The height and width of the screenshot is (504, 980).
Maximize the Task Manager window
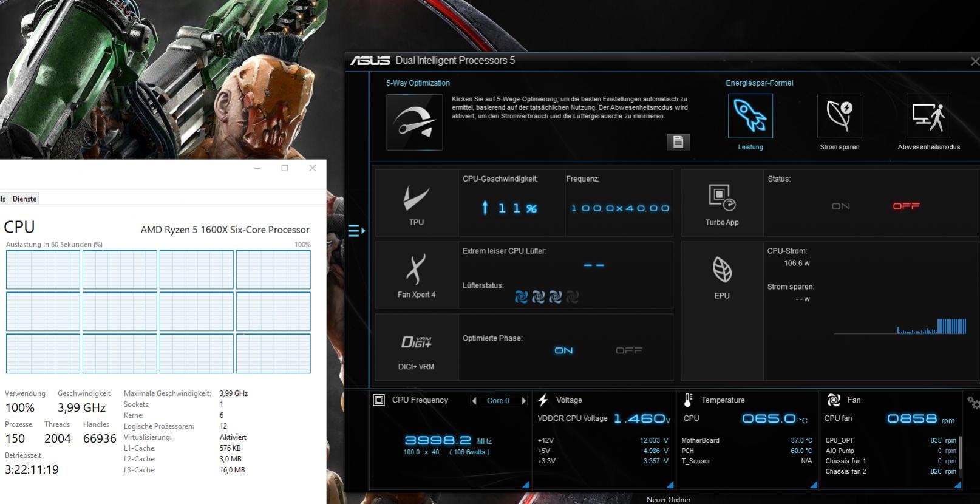click(x=284, y=168)
